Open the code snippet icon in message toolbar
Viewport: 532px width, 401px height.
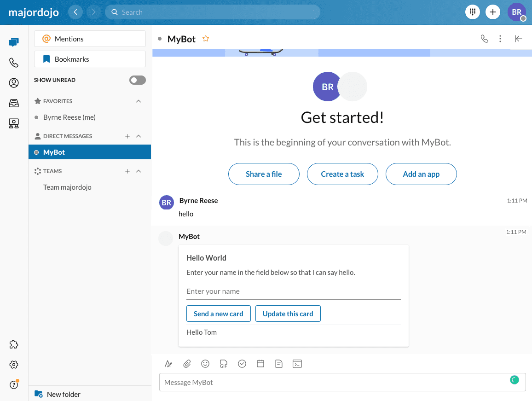(x=297, y=364)
